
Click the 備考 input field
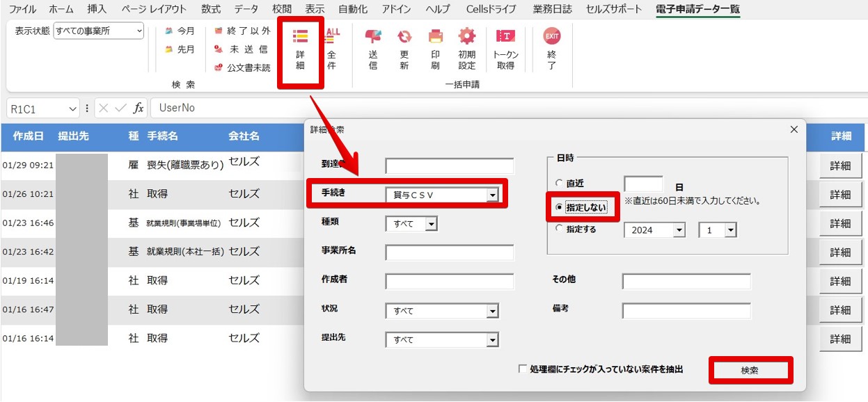tap(686, 311)
